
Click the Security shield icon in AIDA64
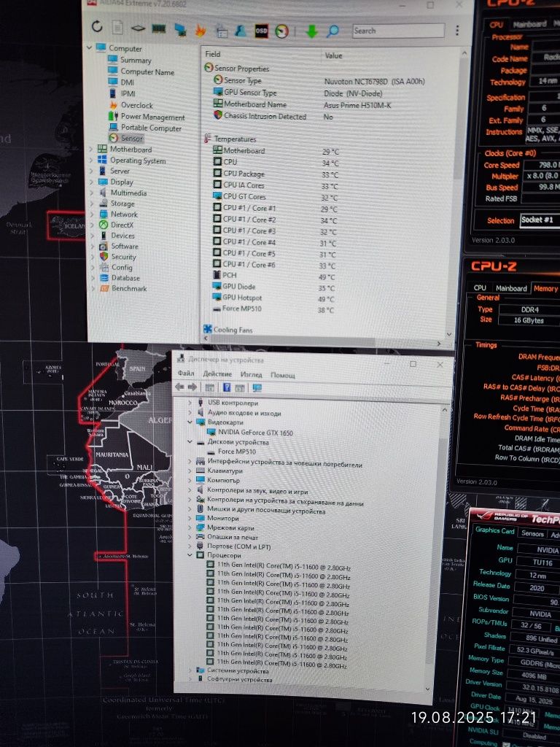point(104,256)
